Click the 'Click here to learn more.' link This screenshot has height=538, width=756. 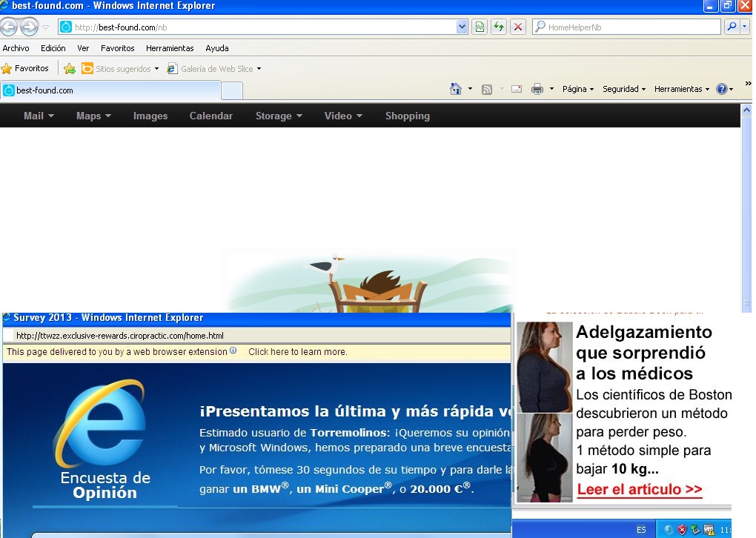click(297, 352)
